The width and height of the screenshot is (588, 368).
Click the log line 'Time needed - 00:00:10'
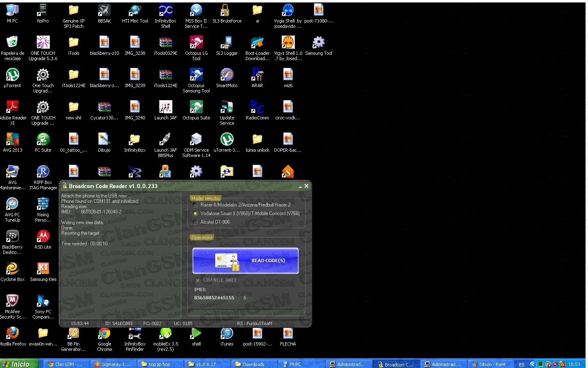[85, 244]
